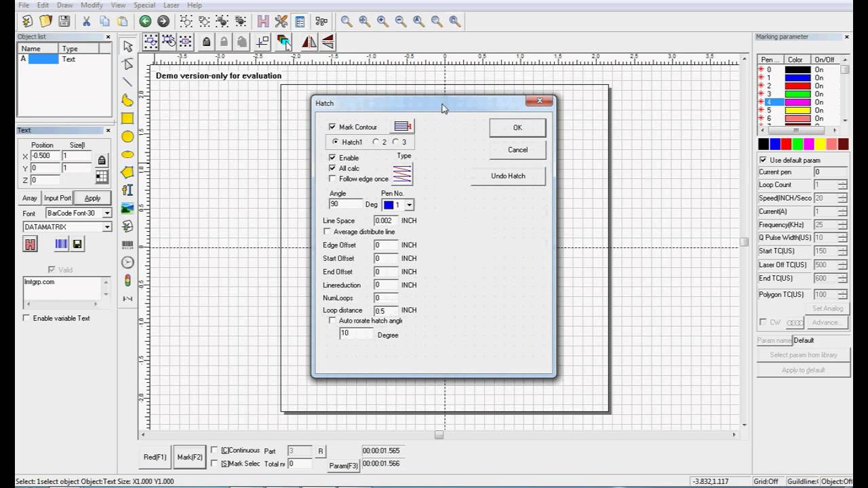Select the traffic light Input Port tool
Viewport: 868px width, 488px height.
pos(127,281)
